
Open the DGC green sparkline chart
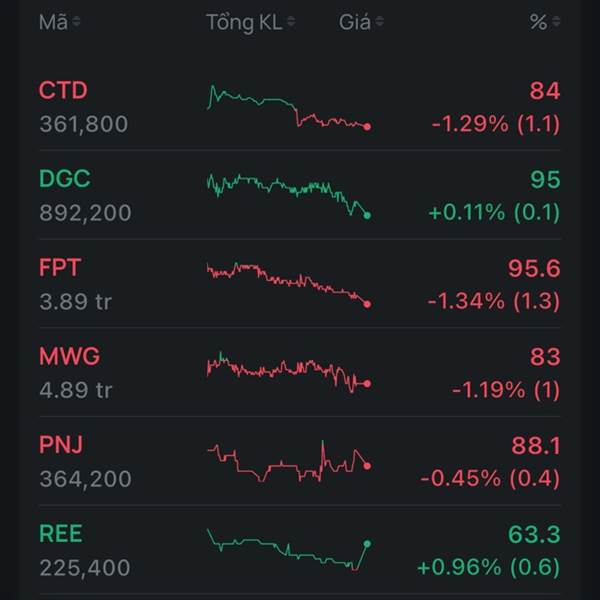click(288, 194)
